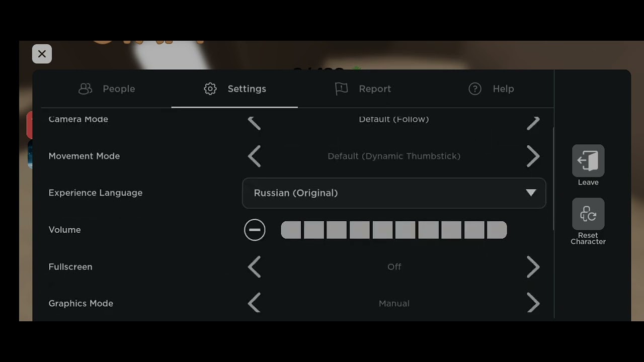This screenshot has width=644, height=362.
Task: Set volume to the fifth bar
Action: (382, 230)
